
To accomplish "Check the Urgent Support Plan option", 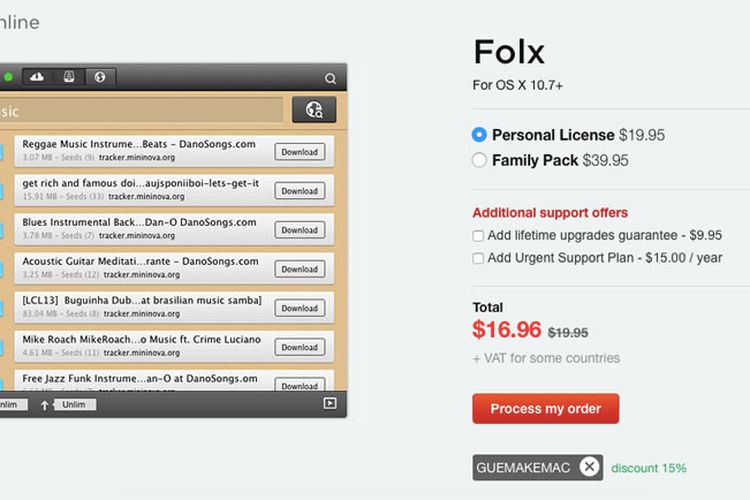I will 479,258.
